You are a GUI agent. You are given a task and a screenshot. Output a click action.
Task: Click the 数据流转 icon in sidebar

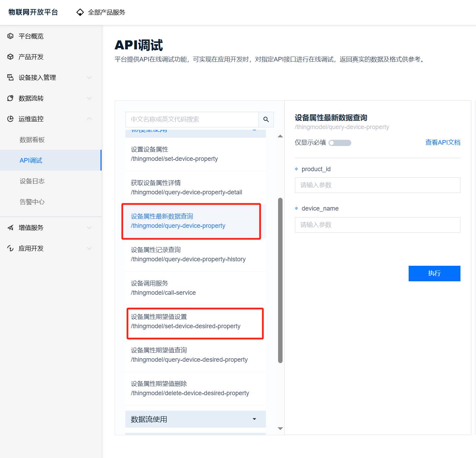pyautogui.click(x=10, y=98)
